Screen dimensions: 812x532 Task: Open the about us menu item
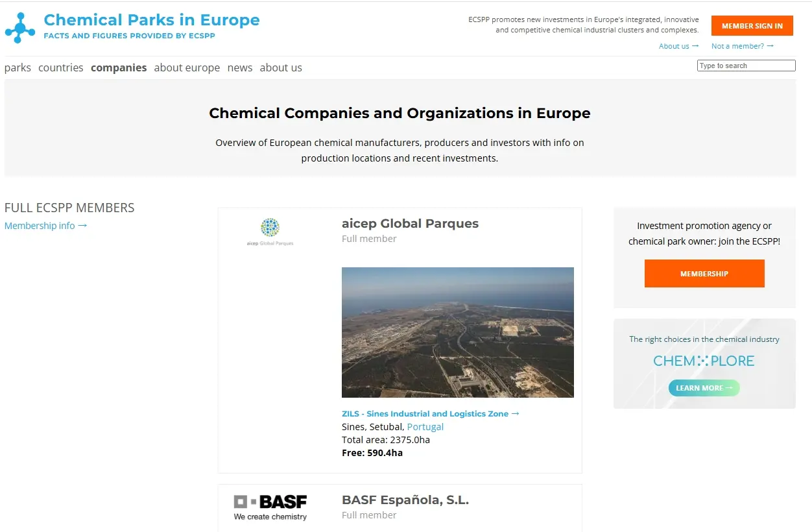281,67
